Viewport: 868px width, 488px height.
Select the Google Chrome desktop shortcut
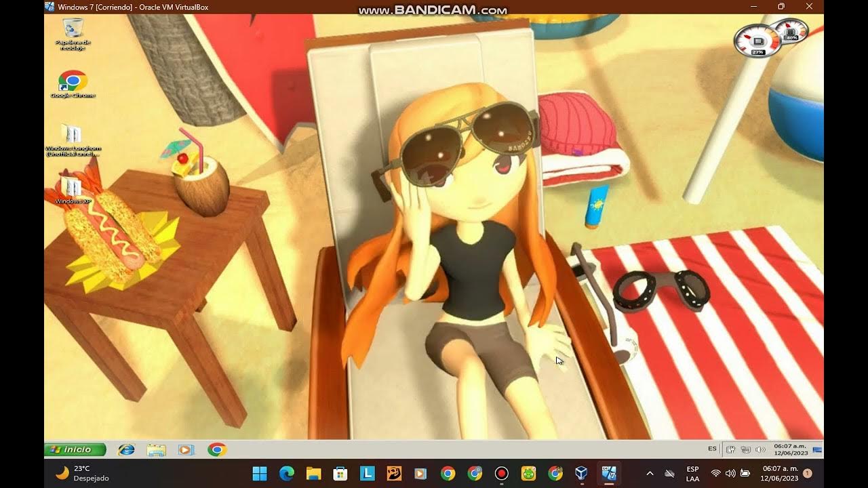coord(73,84)
